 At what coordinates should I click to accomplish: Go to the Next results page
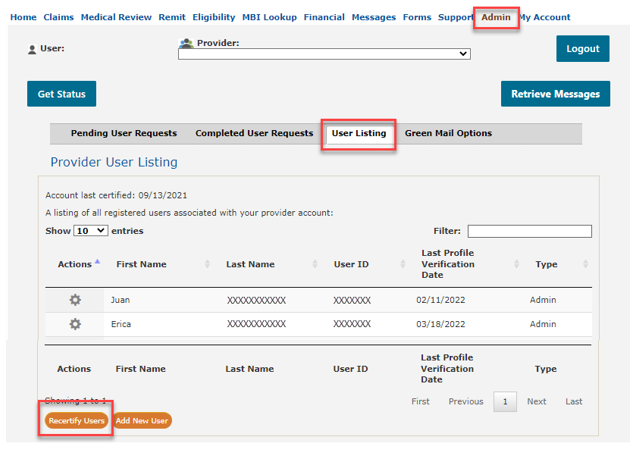537,401
